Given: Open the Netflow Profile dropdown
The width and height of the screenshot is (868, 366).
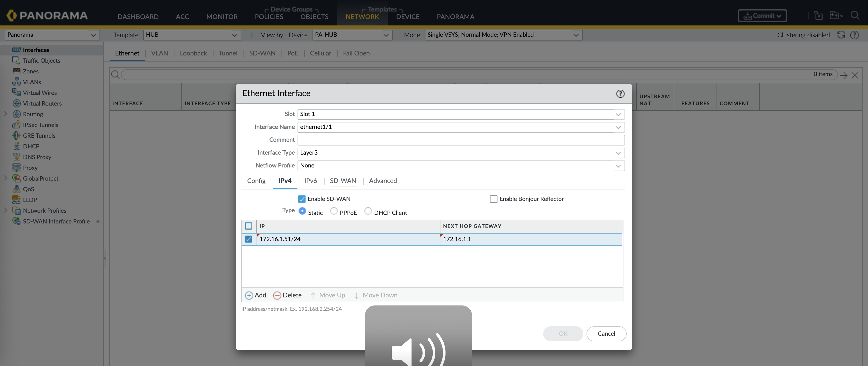Looking at the screenshot, I should [x=618, y=166].
